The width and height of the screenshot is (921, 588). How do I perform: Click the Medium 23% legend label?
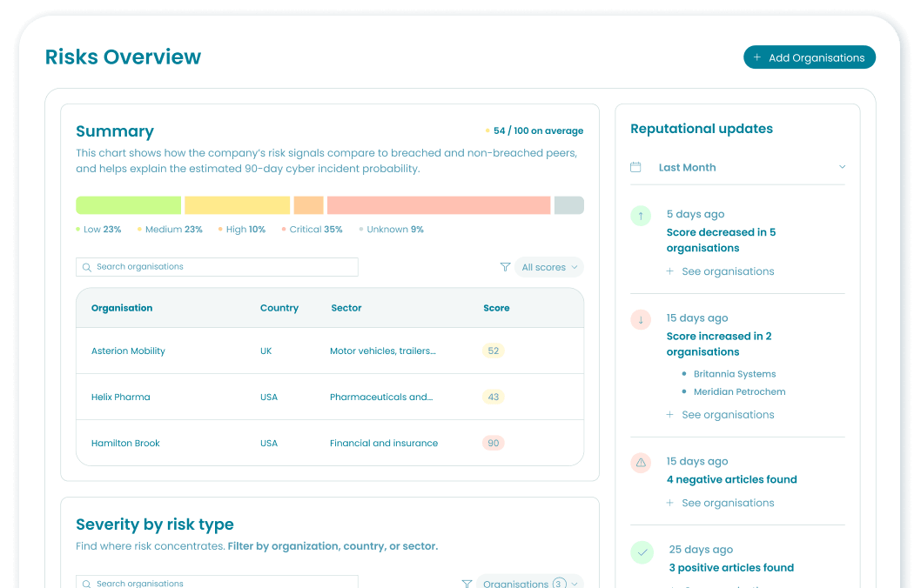pyautogui.click(x=171, y=230)
